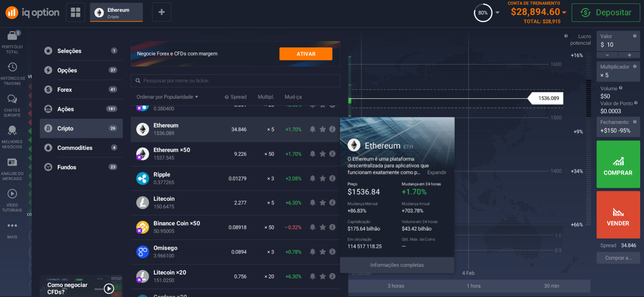
Task: Click Spread column help icon
Action: [227, 97]
